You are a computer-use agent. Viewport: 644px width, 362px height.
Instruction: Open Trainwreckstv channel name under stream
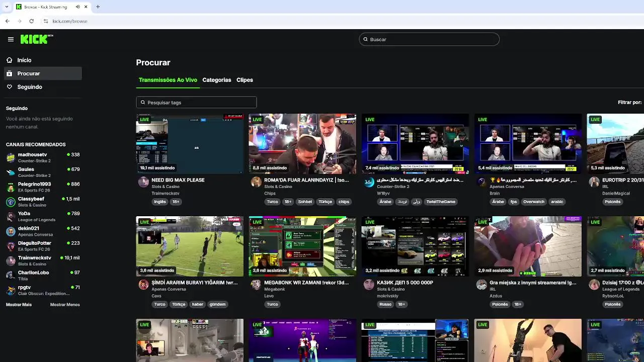[166, 194]
